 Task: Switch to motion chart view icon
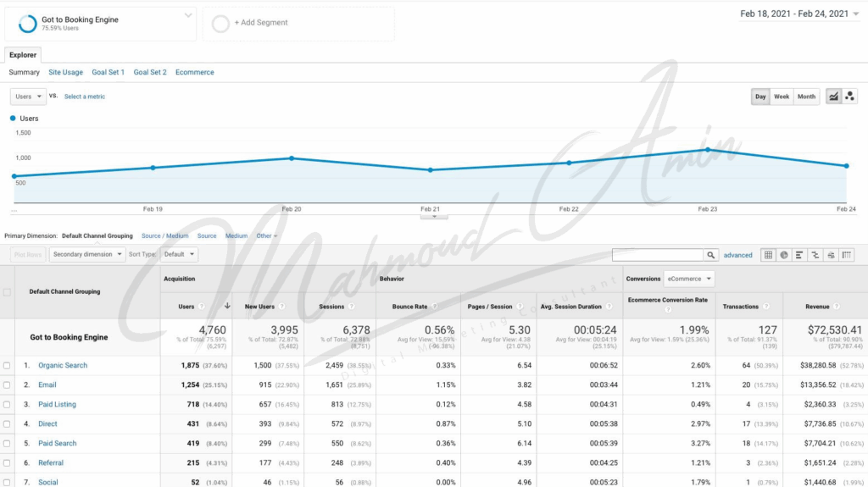[x=849, y=97]
